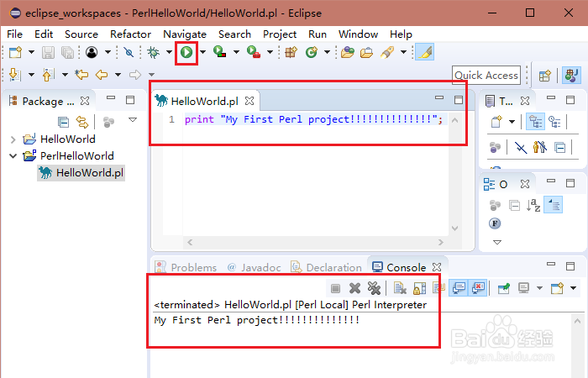Click the Previous Annotation arrow icon
Screen dimensions: 588x378
click(x=48, y=75)
